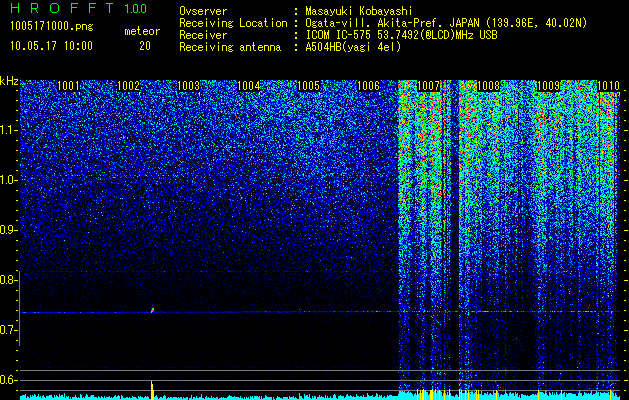Click the 1009 time marker
This screenshot has height=400, width=629.
pyautogui.click(x=548, y=86)
